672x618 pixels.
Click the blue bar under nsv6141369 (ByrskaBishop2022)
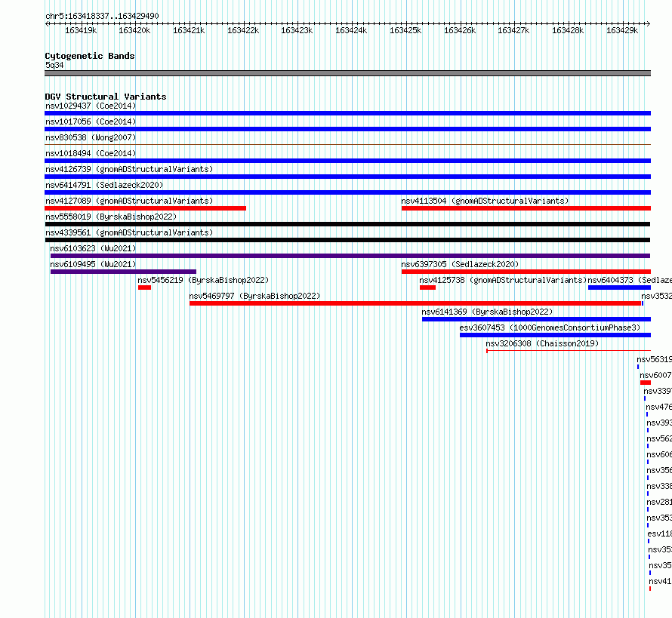point(537,319)
